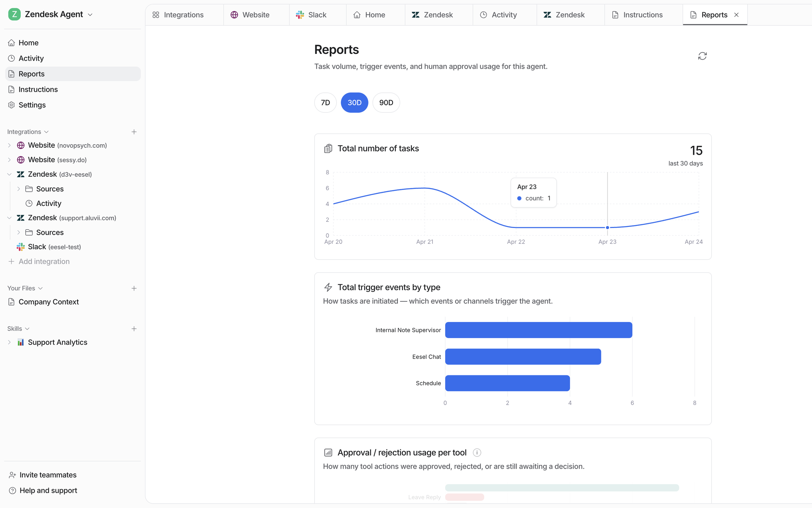This screenshot has width=812, height=508.
Task: Open Activity under Zendesk d3v-eesel
Action: click(x=48, y=203)
